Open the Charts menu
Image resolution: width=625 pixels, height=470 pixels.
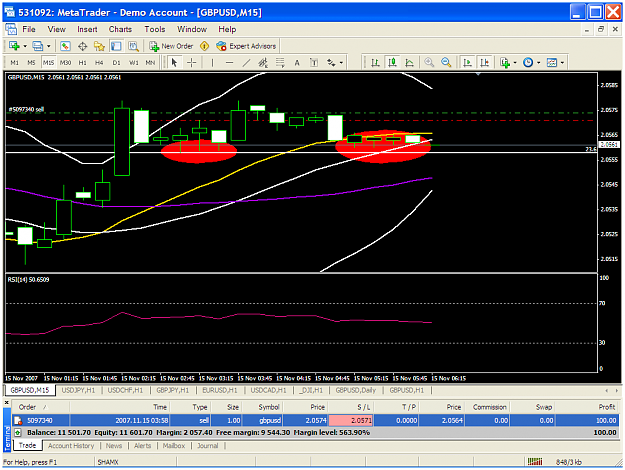pyautogui.click(x=120, y=29)
